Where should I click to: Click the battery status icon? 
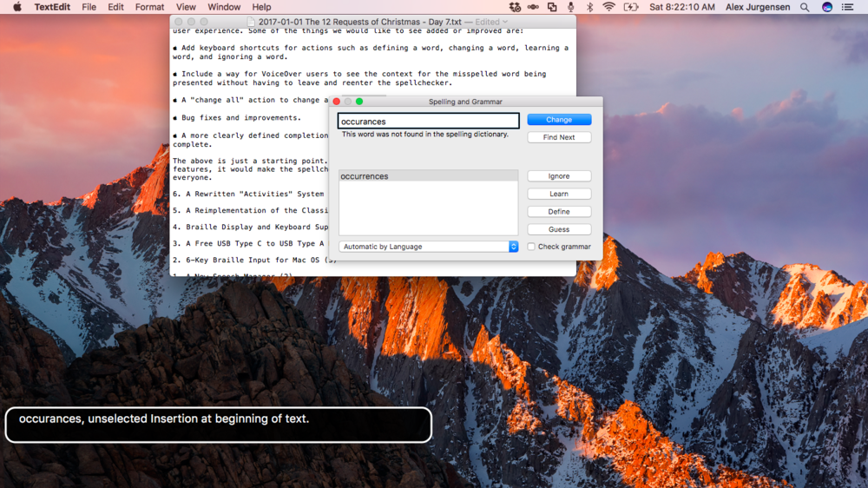(x=631, y=7)
